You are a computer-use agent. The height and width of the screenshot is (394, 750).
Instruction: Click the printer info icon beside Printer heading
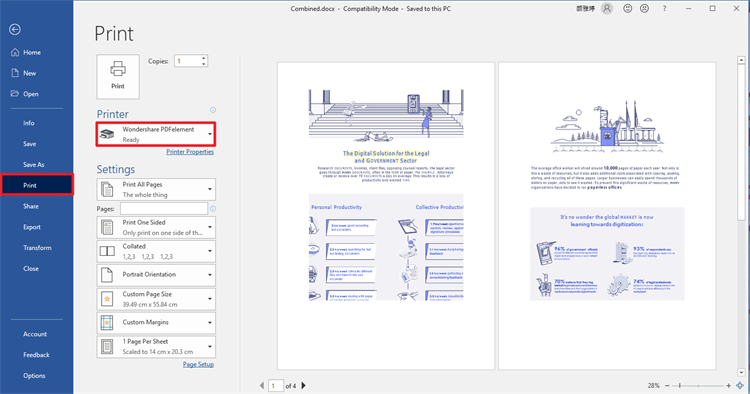(x=213, y=110)
